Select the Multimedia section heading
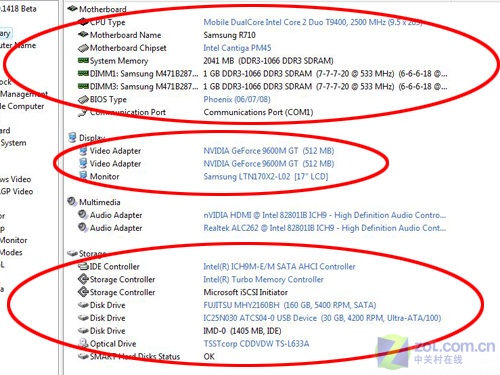Viewport: 500px width, 375px height. pyautogui.click(x=100, y=202)
